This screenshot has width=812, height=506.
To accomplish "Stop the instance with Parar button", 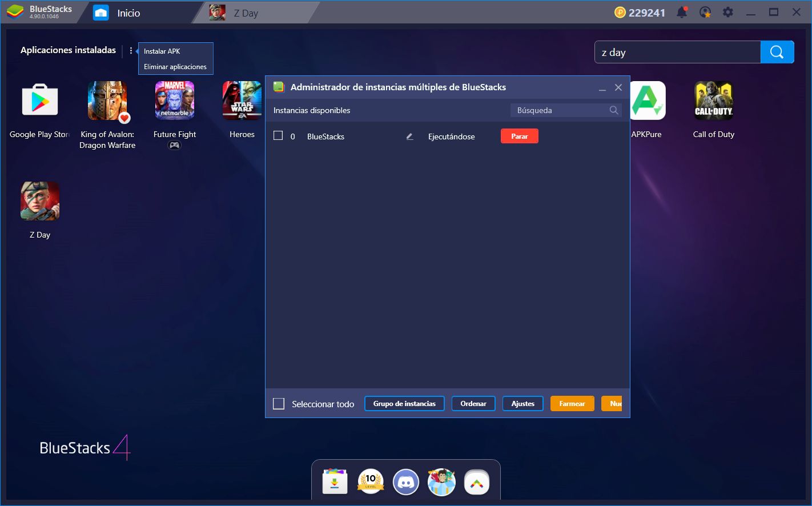I will pos(520,136).
